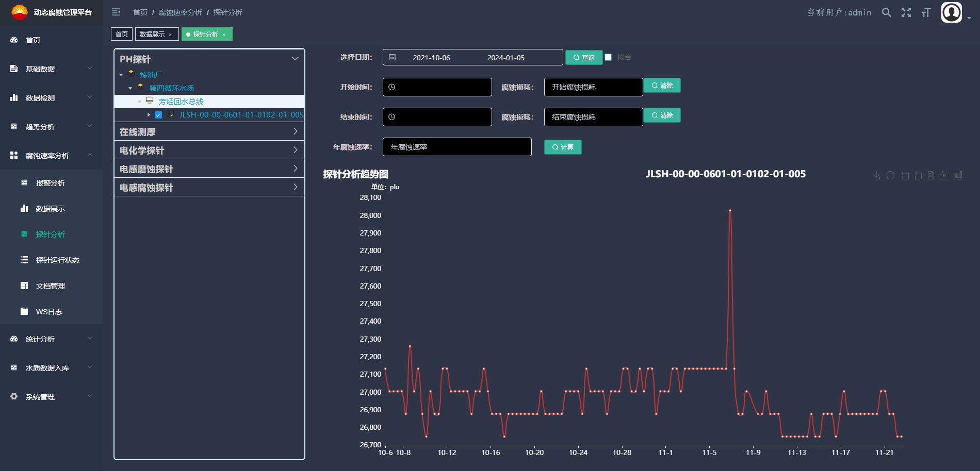Open 报警分析 in the sidebar

[52, 182]
